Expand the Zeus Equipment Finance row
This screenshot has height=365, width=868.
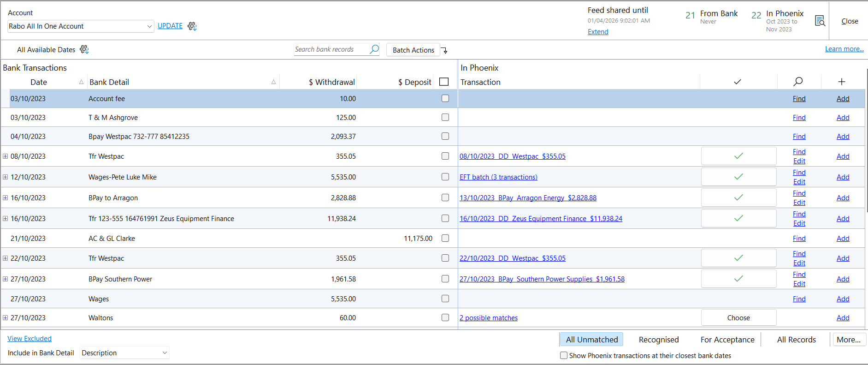coord(6,218)
